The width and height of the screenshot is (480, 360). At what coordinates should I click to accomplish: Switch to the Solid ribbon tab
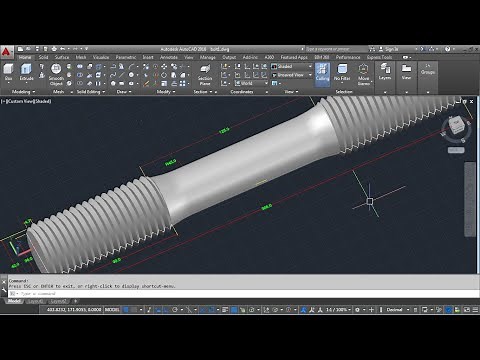tap(43, 57)
